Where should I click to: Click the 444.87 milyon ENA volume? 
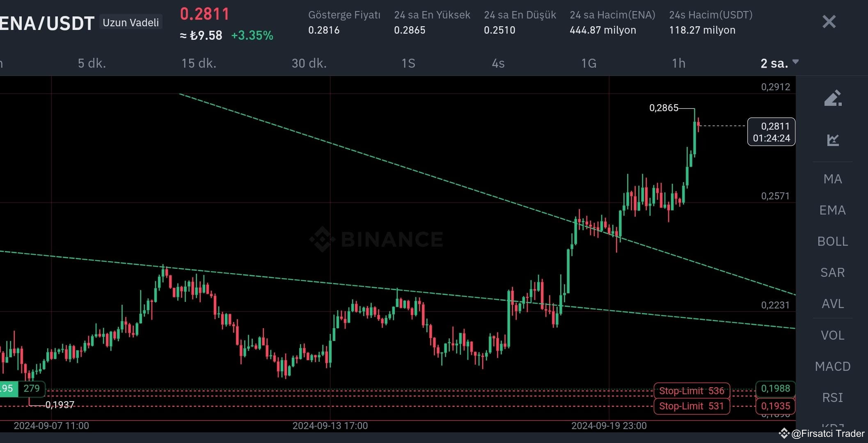[x=603, y=30]
